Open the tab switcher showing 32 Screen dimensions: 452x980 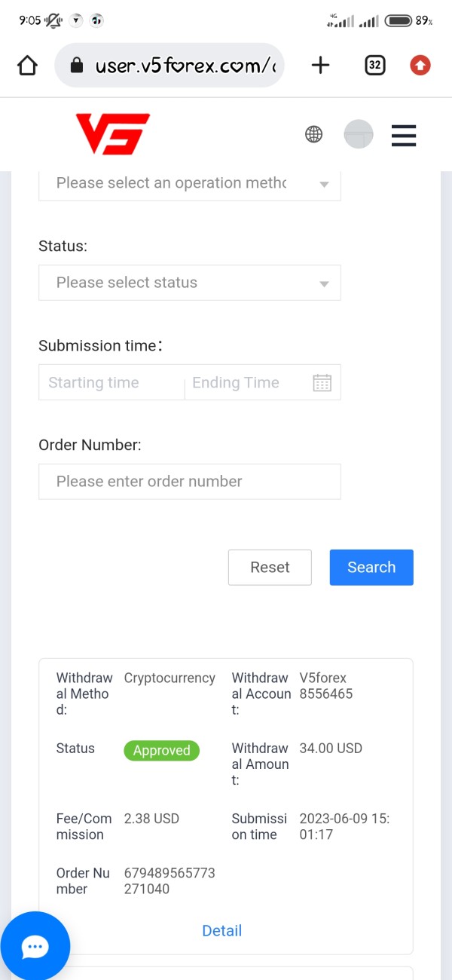point(374,66)
